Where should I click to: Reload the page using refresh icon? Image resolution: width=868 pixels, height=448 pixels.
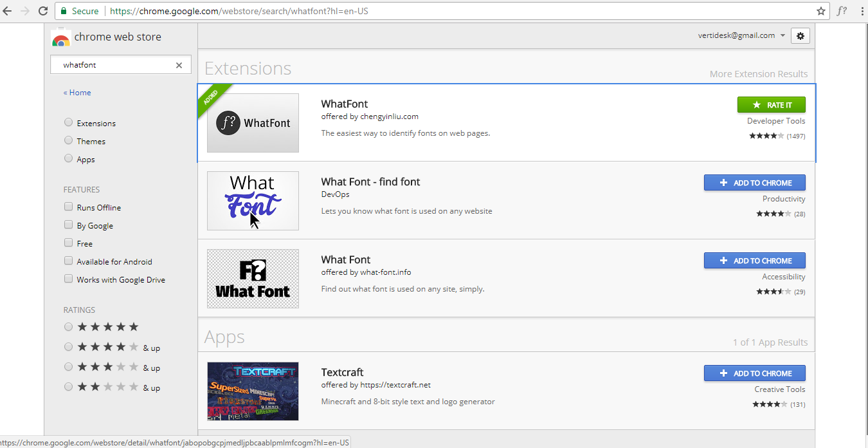(x=42, y=10)
